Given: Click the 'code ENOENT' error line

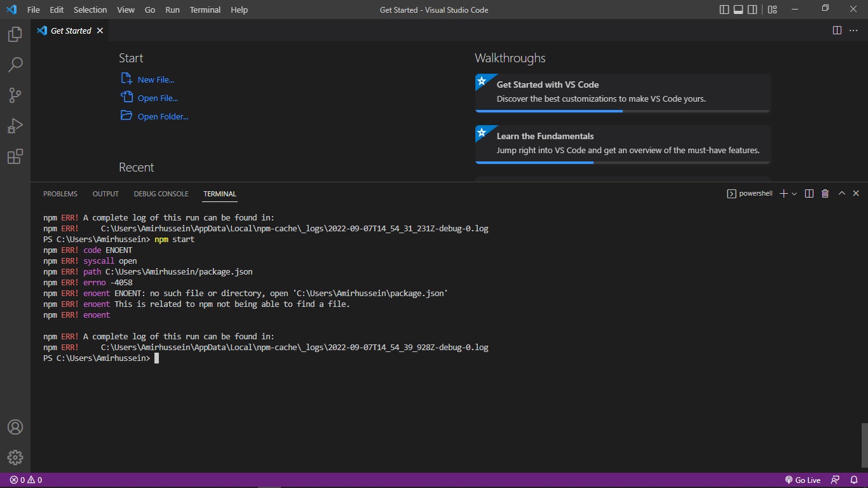Looking at the screenshot, I should tap(88, 250).
